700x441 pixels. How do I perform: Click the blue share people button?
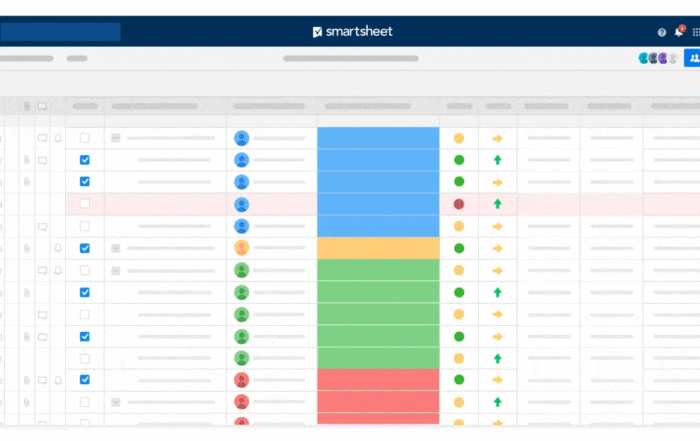692,58
